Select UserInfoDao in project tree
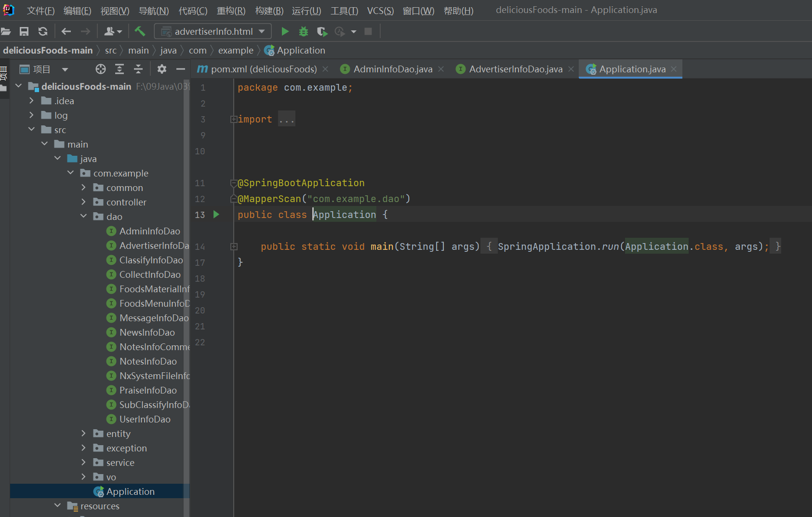This screenshot has height=517, width=812. [x=145, y=419]
